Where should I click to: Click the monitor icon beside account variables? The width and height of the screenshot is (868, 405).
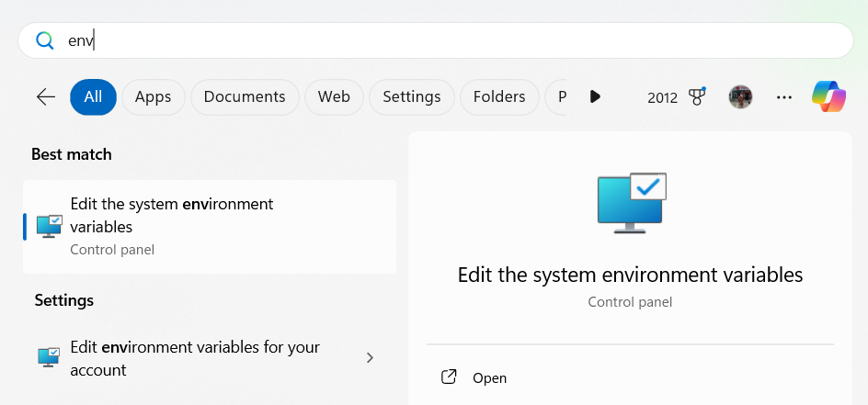coord(49,357)
